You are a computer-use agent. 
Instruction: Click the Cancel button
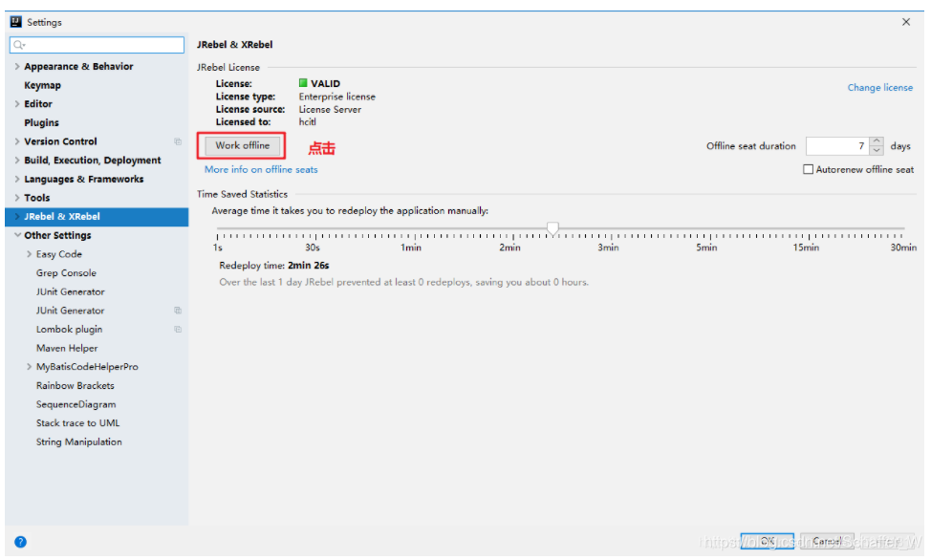coord(827,541)
